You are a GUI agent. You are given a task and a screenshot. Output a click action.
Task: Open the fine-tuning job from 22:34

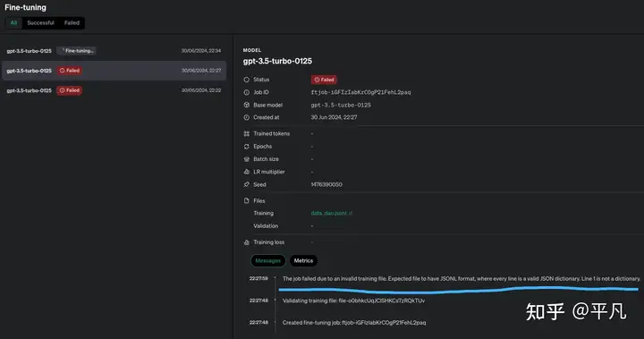click(114, 51)
